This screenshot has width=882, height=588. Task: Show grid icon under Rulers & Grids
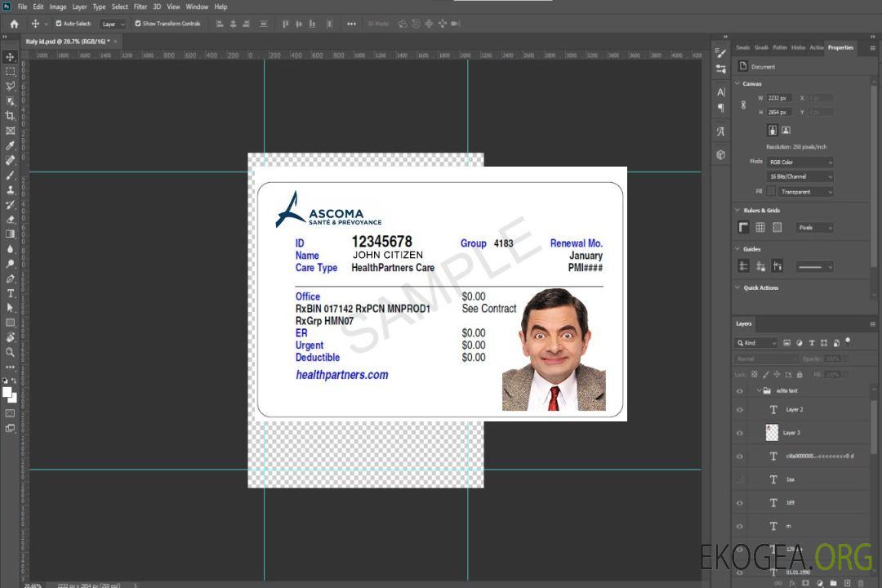pos(759,228)
